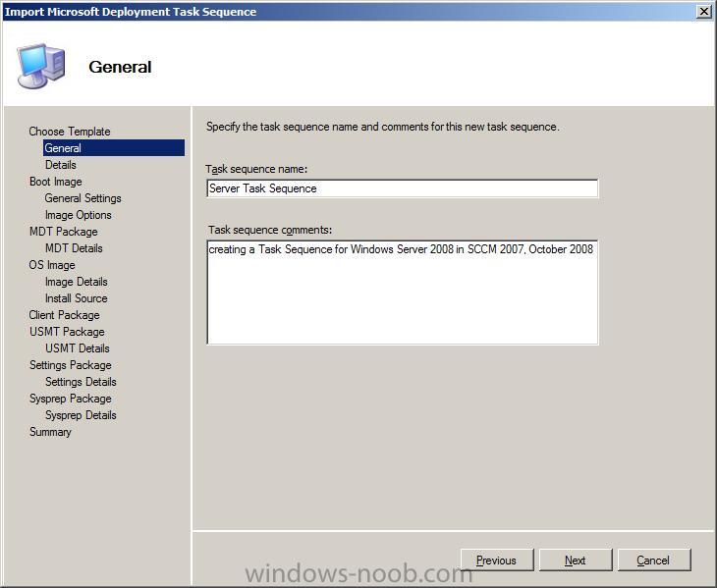Go back with the Previous button
Image resolution: width=717 pixels, height=588 pixels.
pos(497,560)
